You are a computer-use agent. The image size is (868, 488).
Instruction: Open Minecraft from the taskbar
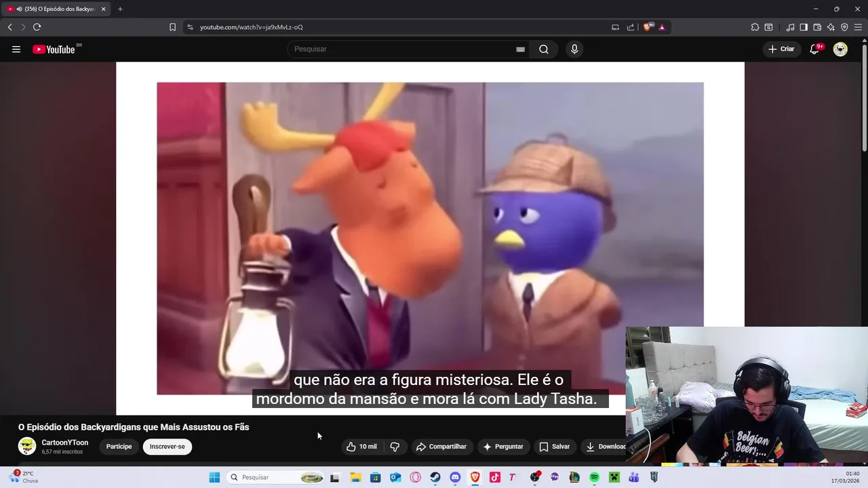614,477
